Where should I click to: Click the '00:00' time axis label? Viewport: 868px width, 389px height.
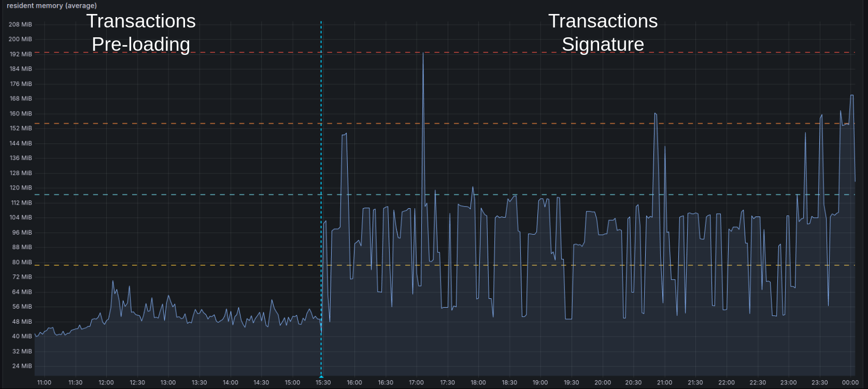tap(850, 383)
